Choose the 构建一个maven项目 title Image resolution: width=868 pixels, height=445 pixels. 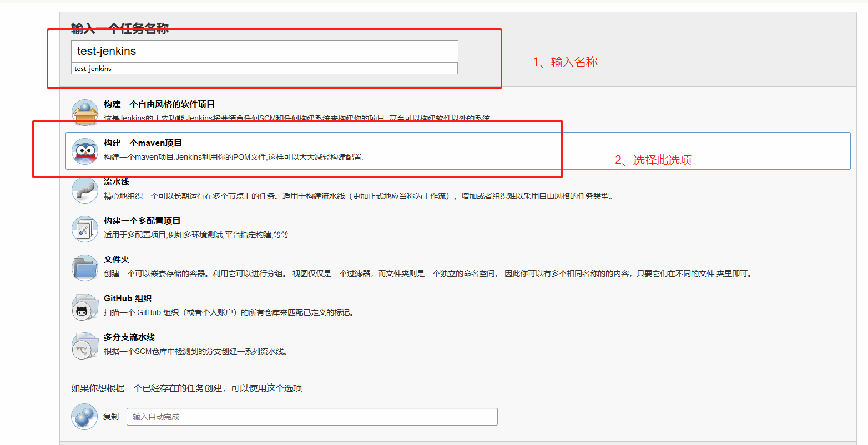[x=143, y=143]
